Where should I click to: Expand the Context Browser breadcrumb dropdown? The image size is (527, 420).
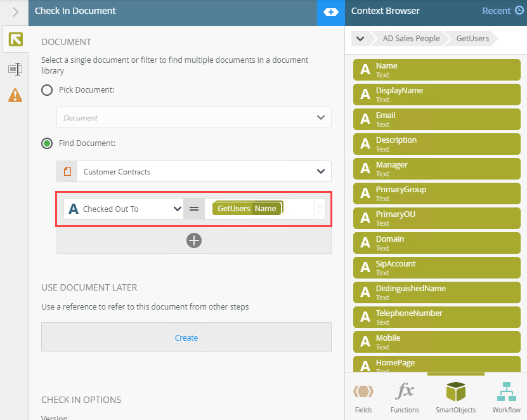(x=360, y=39)
